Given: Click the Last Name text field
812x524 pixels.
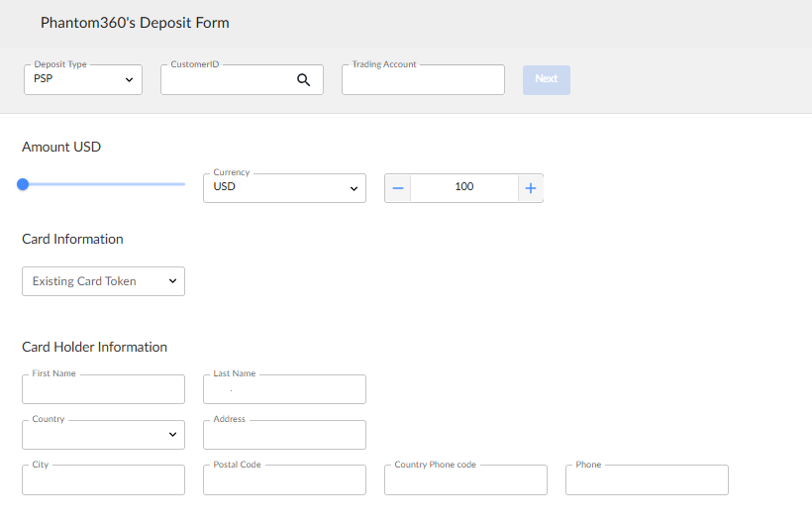Looking at the screenshot, I should tap(284, 389).
